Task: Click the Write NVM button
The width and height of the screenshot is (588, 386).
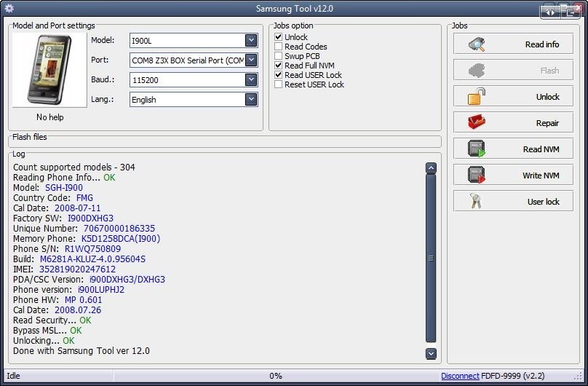Action: pyautogui.click(x=513, y=175)
